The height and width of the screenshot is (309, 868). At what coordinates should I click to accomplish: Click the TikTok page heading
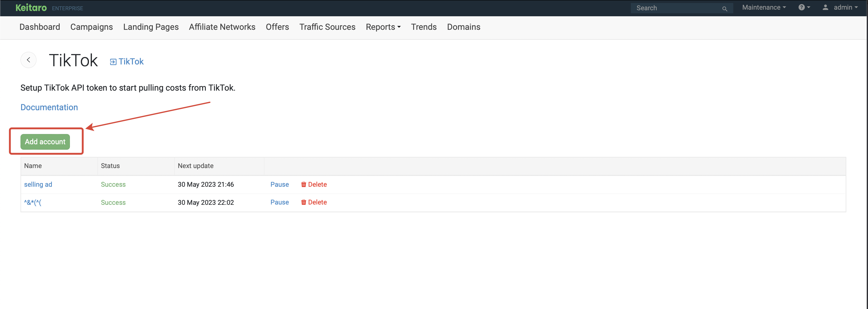(74, 61)
